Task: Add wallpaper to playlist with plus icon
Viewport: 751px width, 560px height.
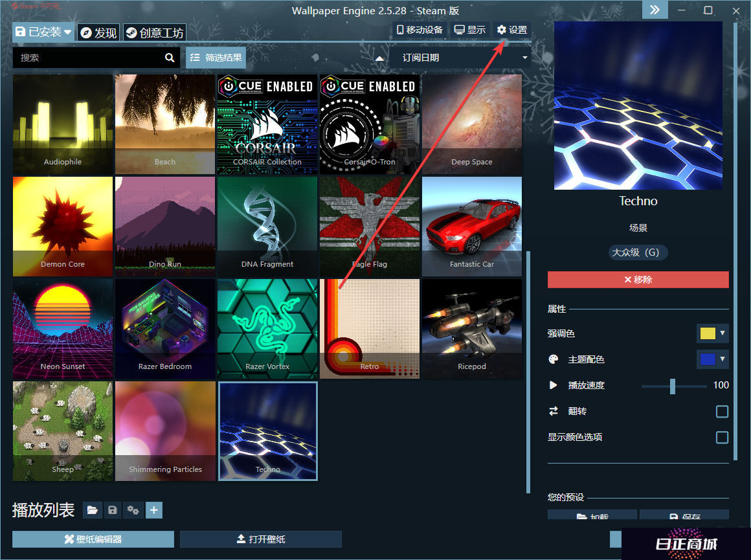Action: [153, 510]
